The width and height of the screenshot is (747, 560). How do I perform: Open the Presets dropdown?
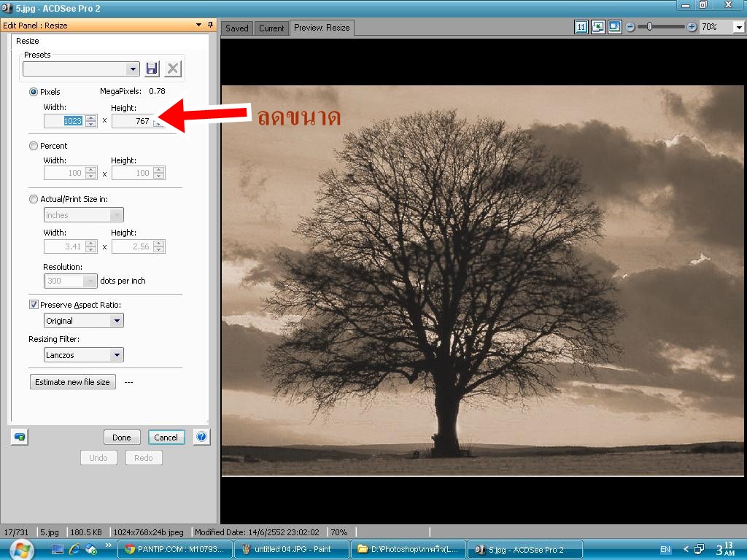pyautogui.click(x=133, y=69)
